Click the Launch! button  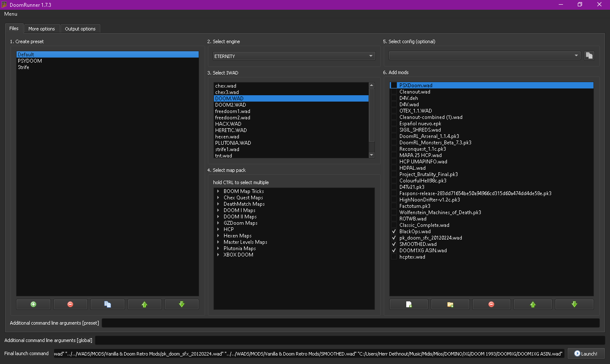[x=586, y=353]
